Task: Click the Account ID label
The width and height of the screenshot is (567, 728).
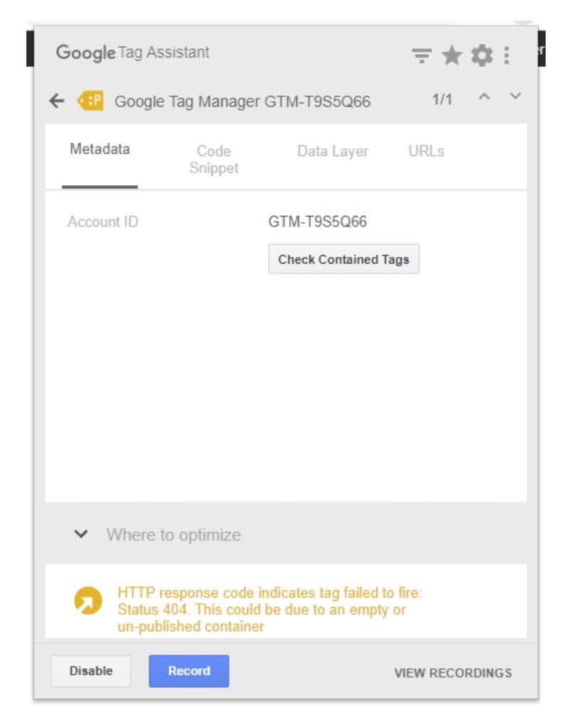Action: [103, 222]
